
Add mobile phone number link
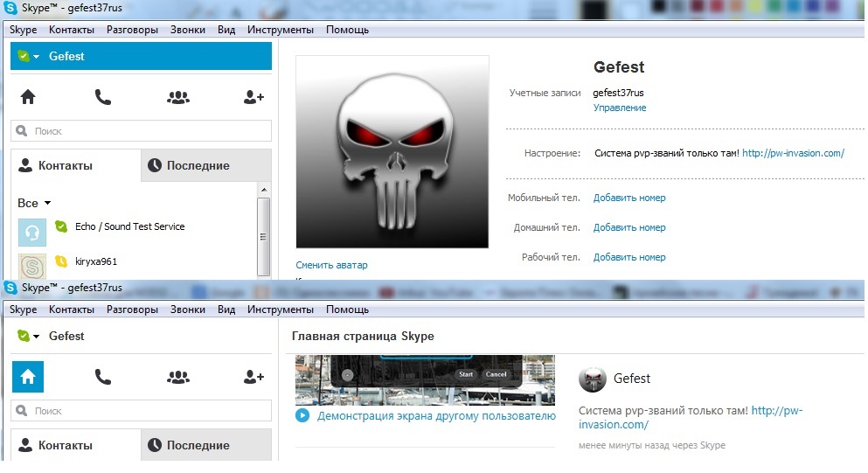[x=629, y=198]
